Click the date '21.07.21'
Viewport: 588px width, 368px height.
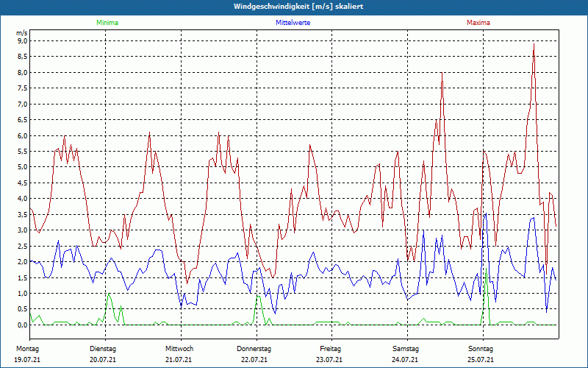coord(179,360)
